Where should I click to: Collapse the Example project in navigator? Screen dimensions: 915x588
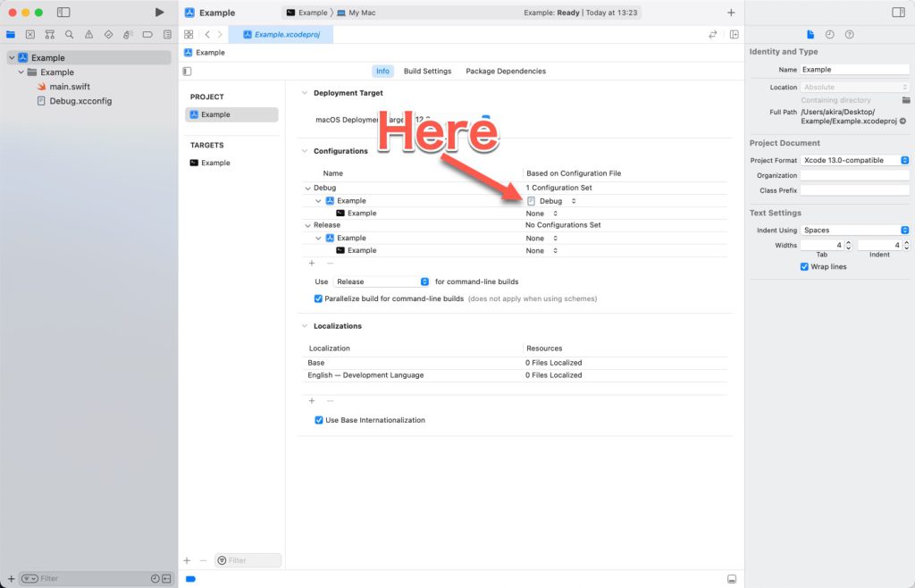12,58
